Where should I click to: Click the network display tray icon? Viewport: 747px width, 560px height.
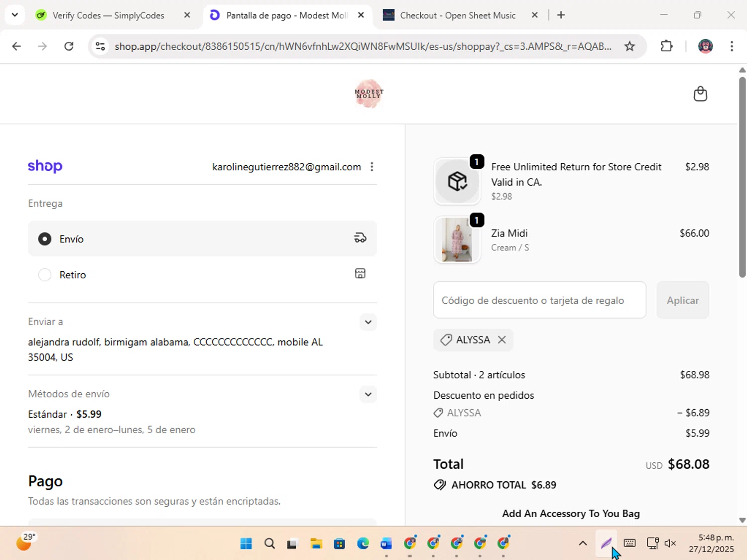652,543
